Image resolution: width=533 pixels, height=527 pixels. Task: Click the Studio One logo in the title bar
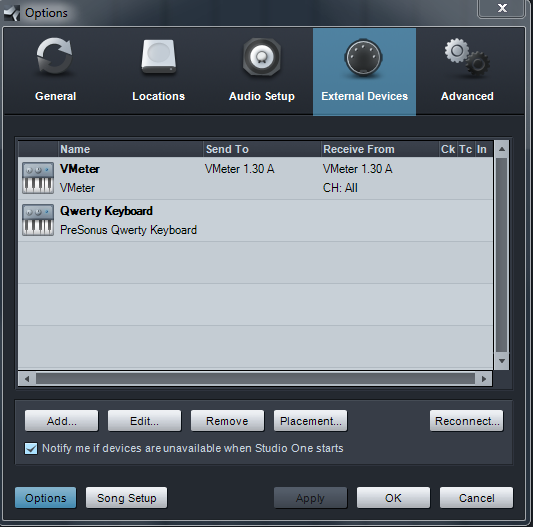click(12, 13)
